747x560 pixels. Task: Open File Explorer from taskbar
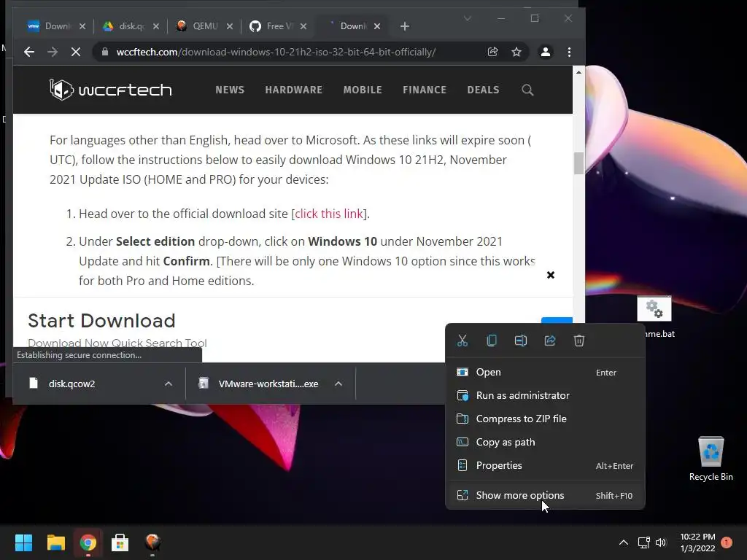pos(55,542)
